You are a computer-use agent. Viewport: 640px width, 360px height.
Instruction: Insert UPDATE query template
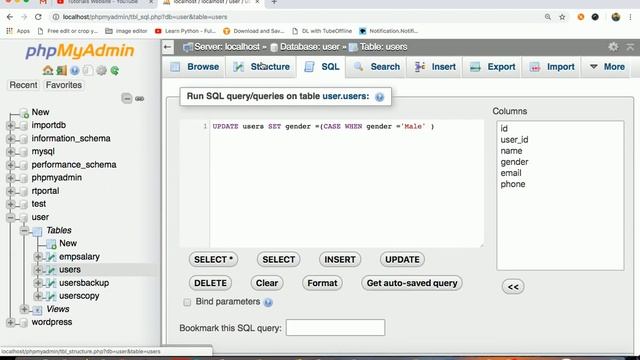402,260
